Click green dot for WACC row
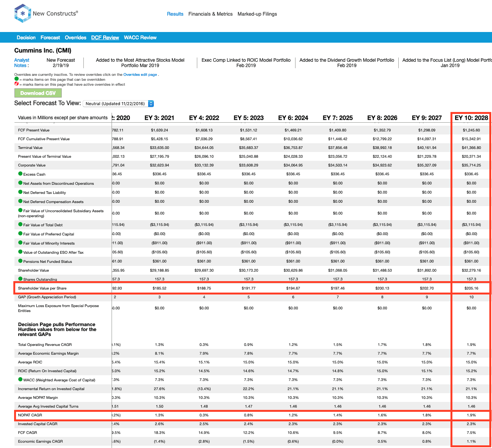This screenshot has width=492, height=448. click(21, 379)
